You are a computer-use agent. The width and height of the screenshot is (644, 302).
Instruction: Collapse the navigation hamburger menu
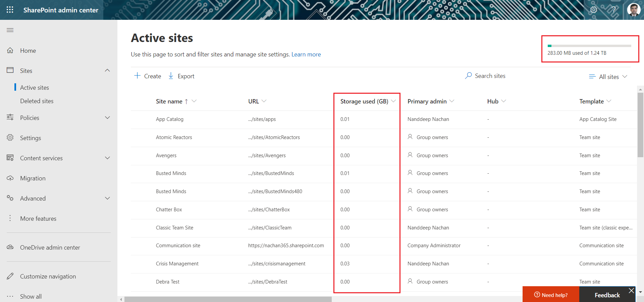[x=10, y=30]
